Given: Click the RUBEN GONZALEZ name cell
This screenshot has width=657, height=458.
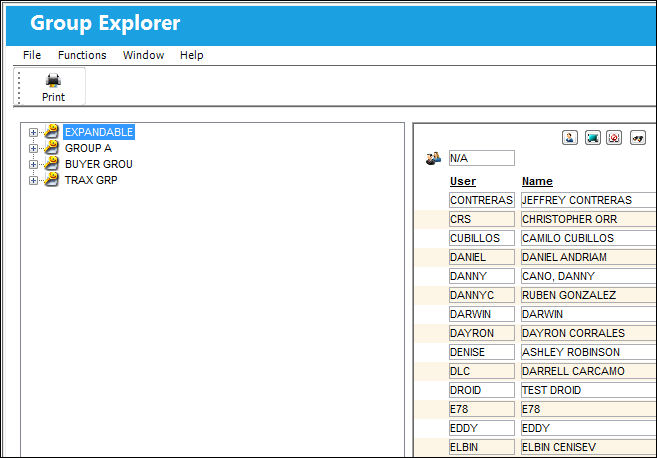Looking at the screenshot, I should 589,295.
